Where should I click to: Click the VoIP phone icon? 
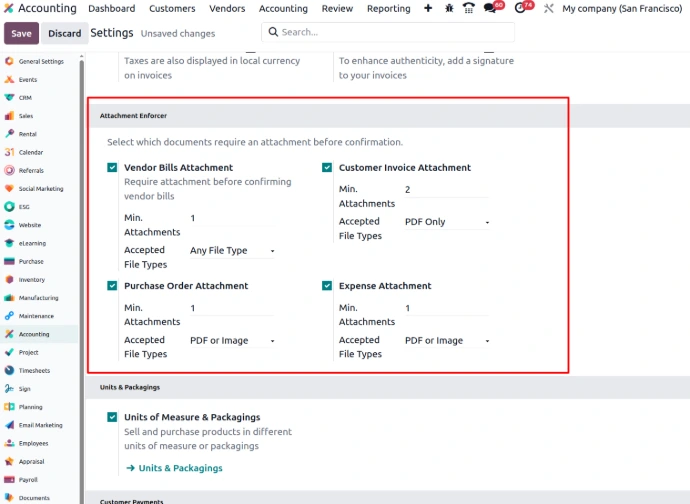click(x=469, y=8)
